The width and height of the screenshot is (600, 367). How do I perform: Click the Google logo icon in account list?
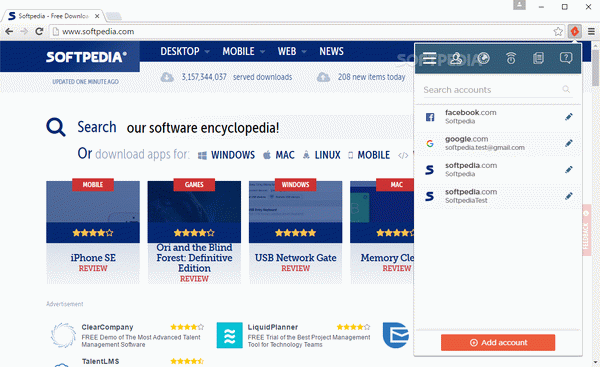click(x=430, y=144)
